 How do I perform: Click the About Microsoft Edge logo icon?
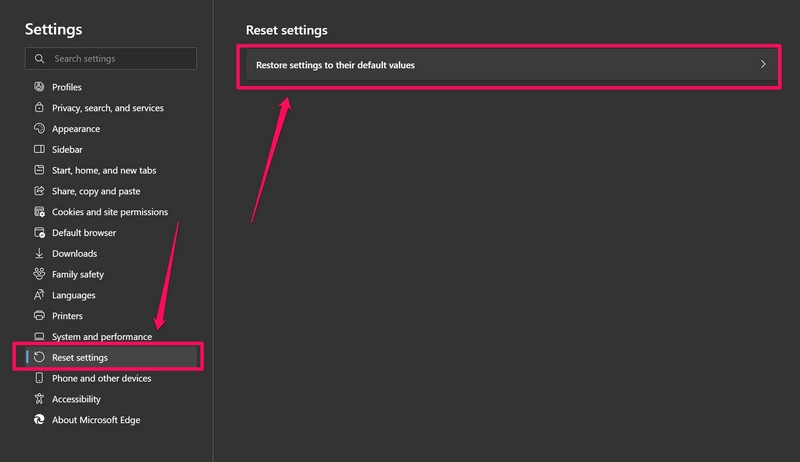tap(39, 420)
